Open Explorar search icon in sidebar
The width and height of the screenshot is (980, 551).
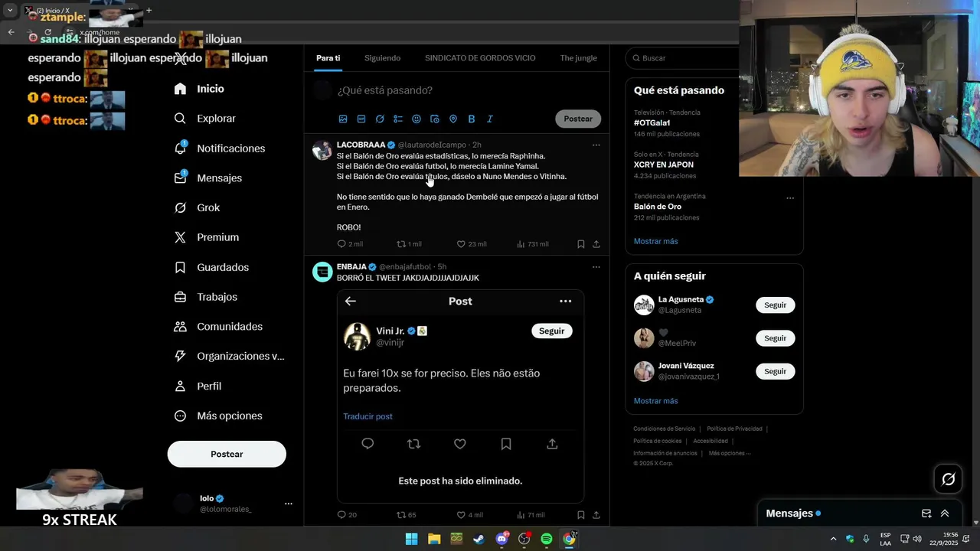180,119
